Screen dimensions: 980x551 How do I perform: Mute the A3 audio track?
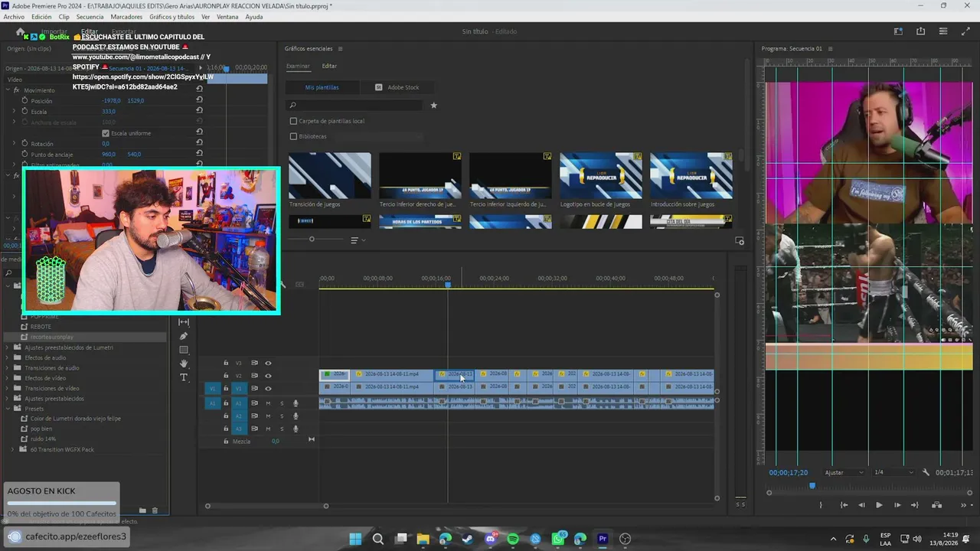pyautogui.click(x=268, y=429)
